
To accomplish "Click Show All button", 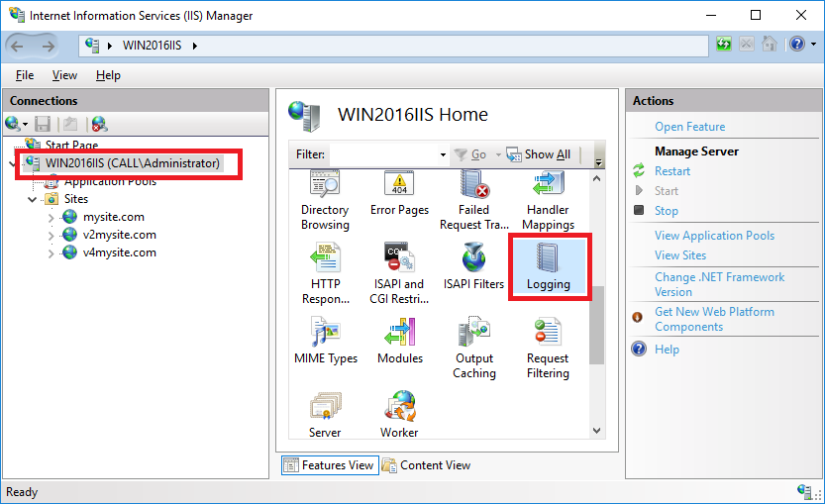I will (x=538, y=154).
